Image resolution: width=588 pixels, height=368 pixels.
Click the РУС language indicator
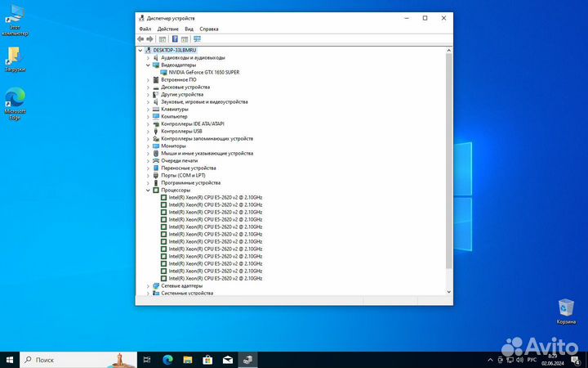532,360
